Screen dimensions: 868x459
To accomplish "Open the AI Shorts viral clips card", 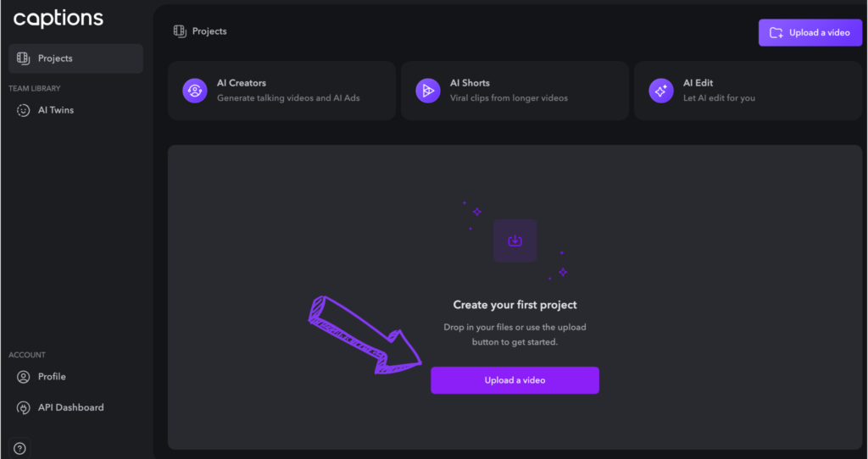I will pyautogui.click(x=515, y=91).
